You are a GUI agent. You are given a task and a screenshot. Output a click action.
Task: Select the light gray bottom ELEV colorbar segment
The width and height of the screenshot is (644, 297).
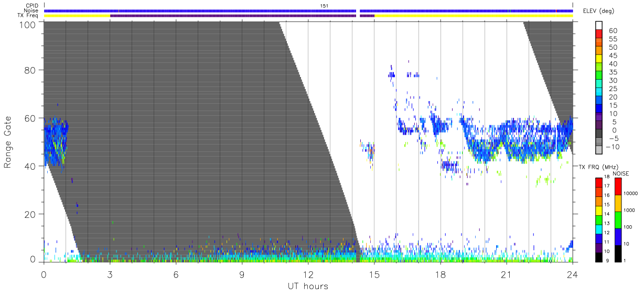coord(599,151)
